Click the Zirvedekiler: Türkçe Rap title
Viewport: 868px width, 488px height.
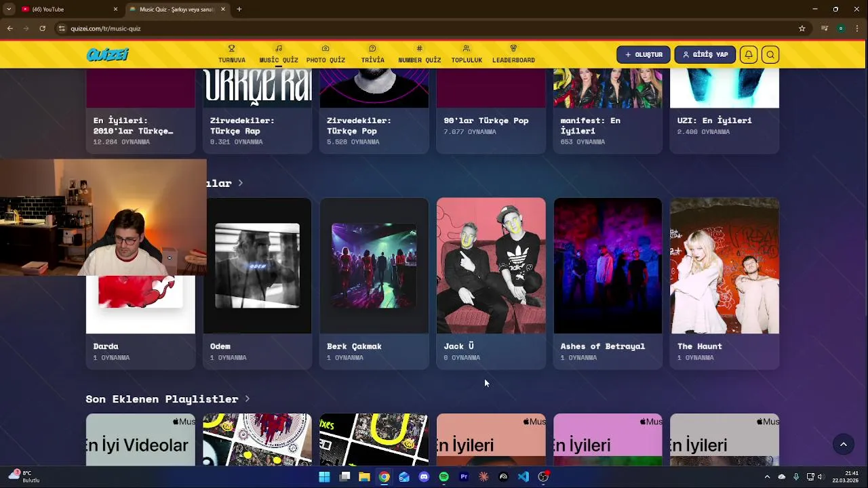(242, 125)
